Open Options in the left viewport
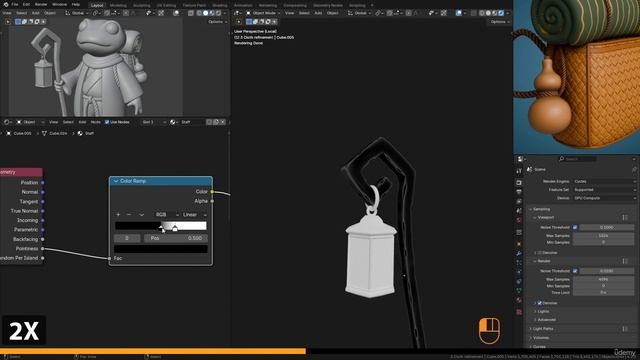This screenshot has height=360, width=640. [217, 22]
